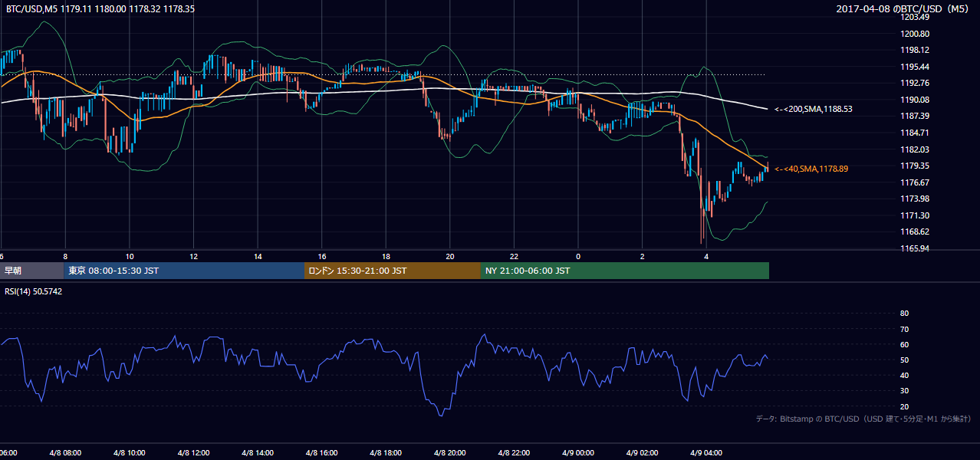
Task: Click the 4/8 18:00 time label
Action: pyautogui.click(x=386, y=453)
